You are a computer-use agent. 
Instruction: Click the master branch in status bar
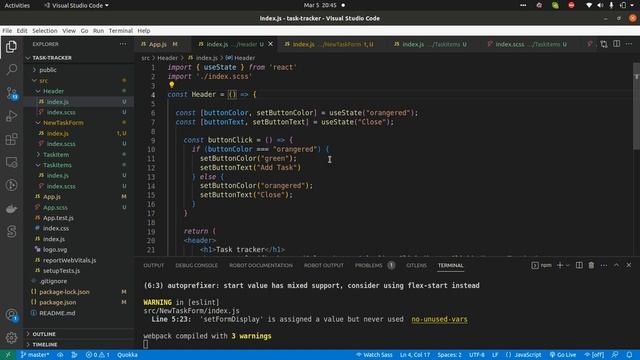[x=35, y=355]
